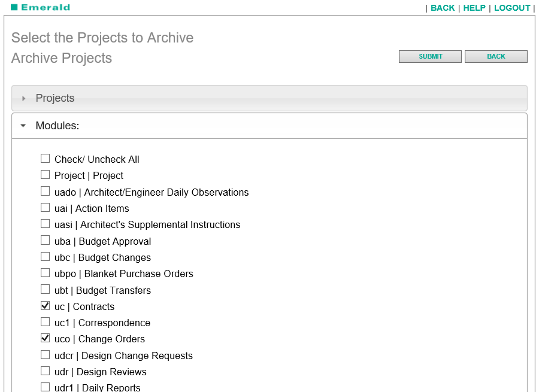Check the uc1 Correspondence module

point(46,322)
